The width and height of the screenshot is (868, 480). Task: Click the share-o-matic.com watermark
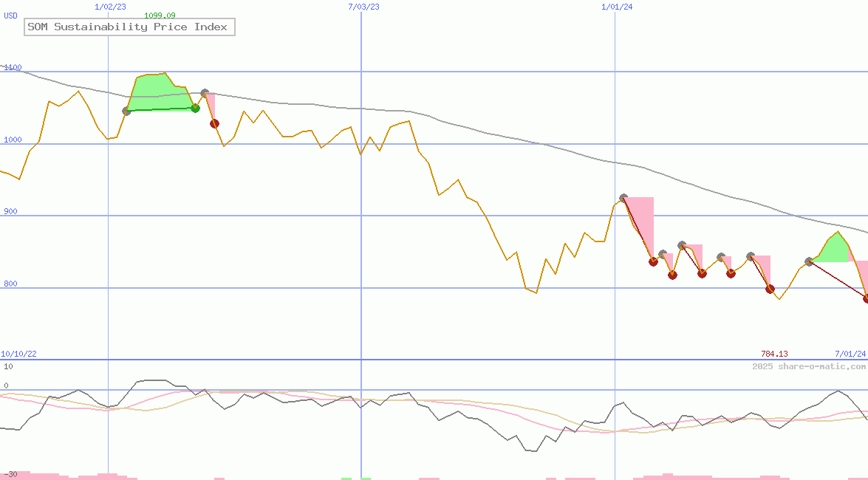(809, 366)
